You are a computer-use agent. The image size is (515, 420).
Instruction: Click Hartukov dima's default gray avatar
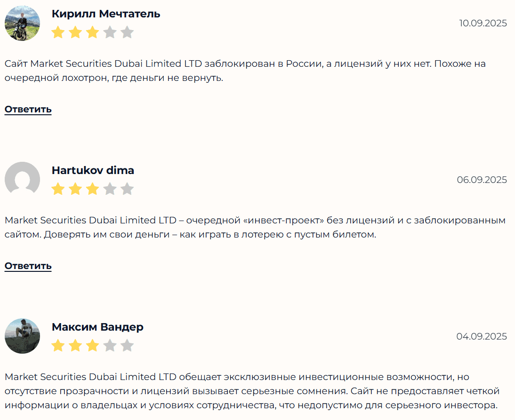[x=22, y=180]
